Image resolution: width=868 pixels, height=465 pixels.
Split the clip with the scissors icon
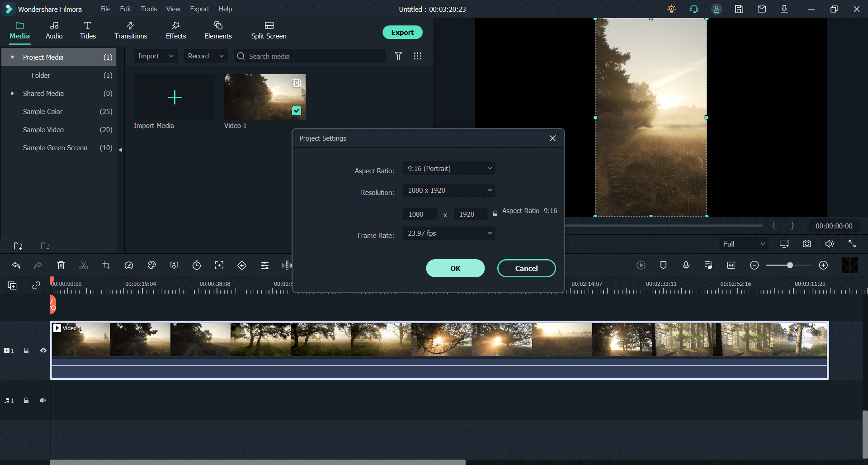84,266
